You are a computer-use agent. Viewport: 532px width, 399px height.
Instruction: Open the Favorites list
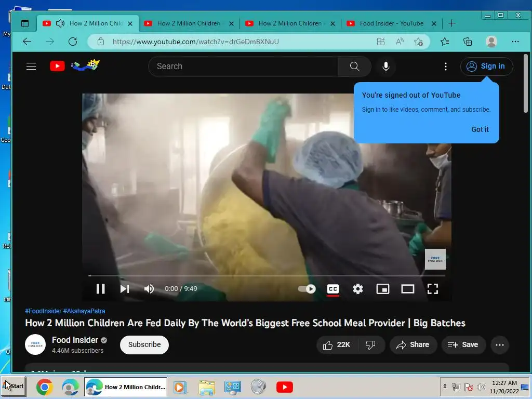(445, 42)
